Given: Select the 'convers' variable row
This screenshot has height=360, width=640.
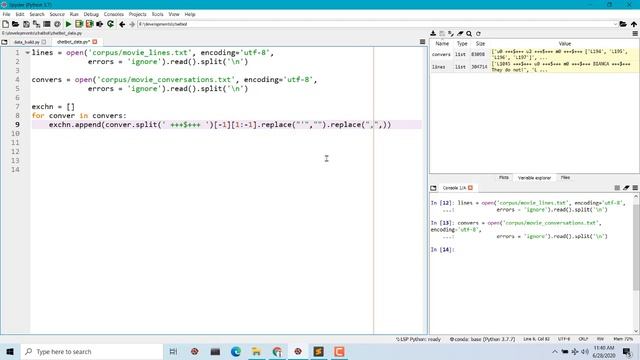Looking at the screenshot, I should coord(534,54).
